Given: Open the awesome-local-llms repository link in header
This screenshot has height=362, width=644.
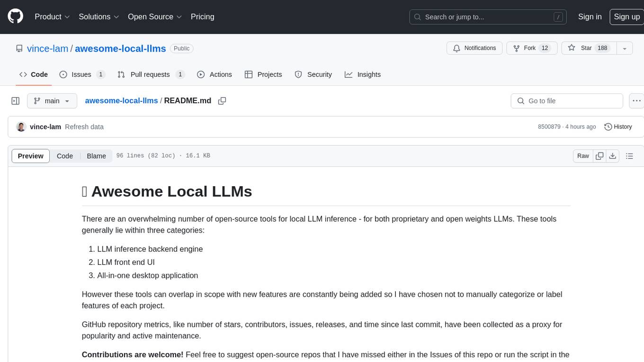Looking at the screenshot, I should [120, 48].
